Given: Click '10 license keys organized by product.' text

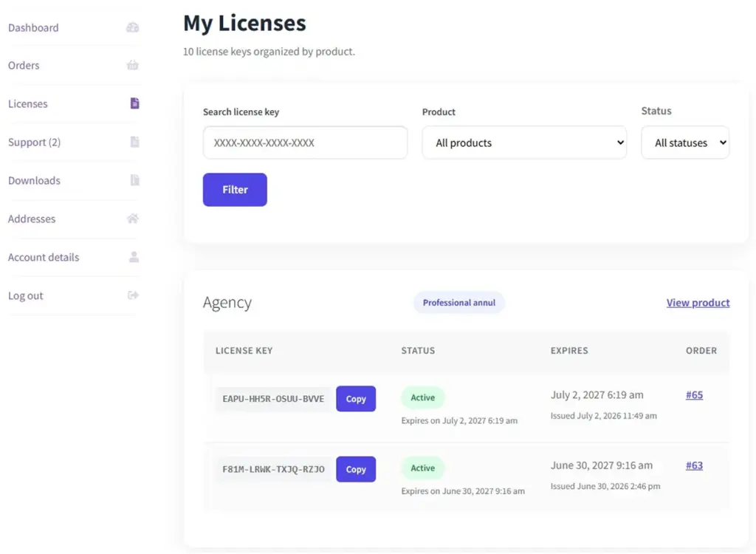Looking at the screenshot, I should point(269,52).
